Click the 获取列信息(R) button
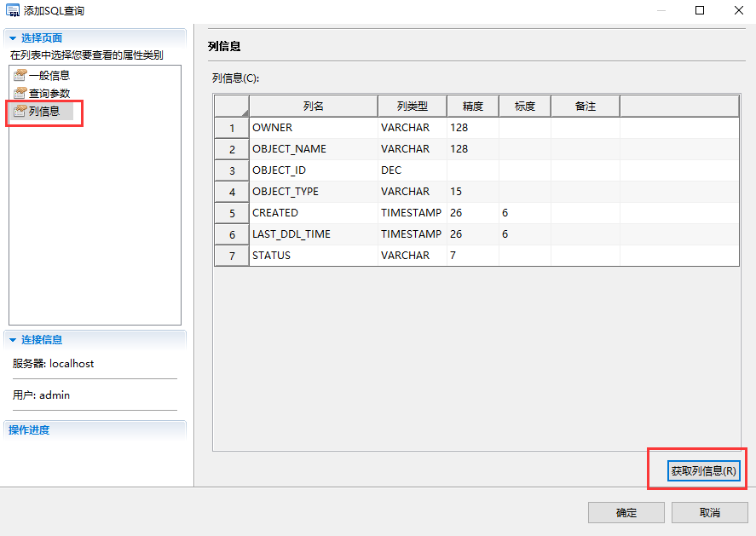The width and height of the screenshot is (756, 536). pos(703,470)
